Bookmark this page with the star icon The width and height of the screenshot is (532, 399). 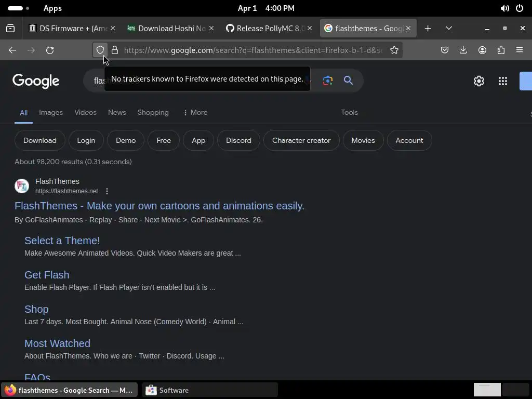click(x=394, y=50)
